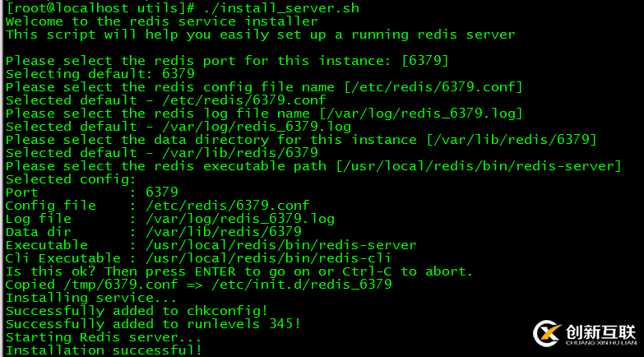Click the 'press ENTER to go on' prompt line
The image size is (644, 357).
coord(239,271)
